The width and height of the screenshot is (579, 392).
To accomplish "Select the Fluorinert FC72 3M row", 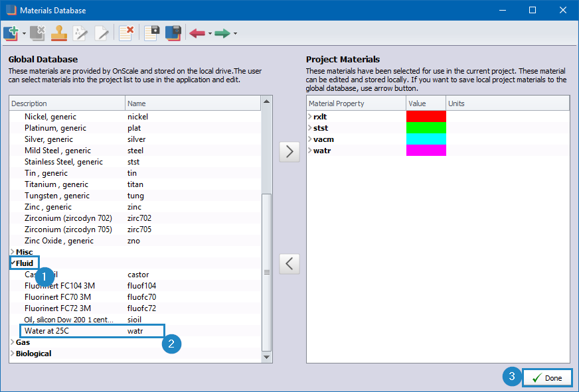I will (135, 308).
